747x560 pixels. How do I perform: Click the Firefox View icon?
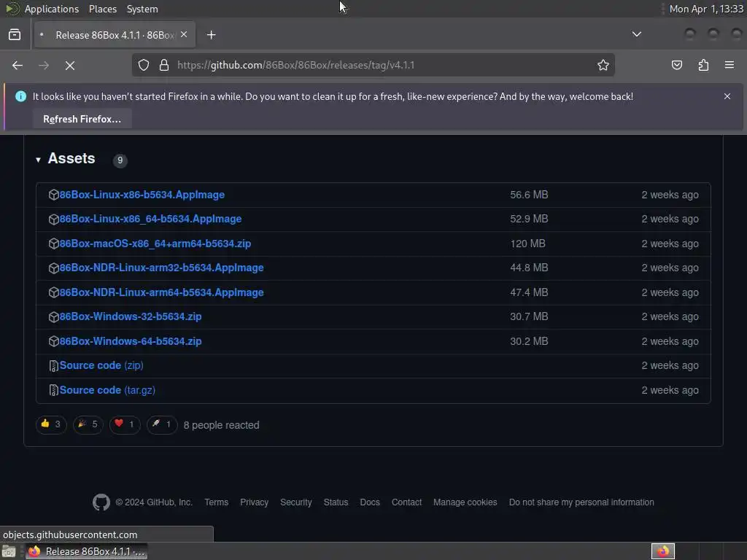click(15, 35)
